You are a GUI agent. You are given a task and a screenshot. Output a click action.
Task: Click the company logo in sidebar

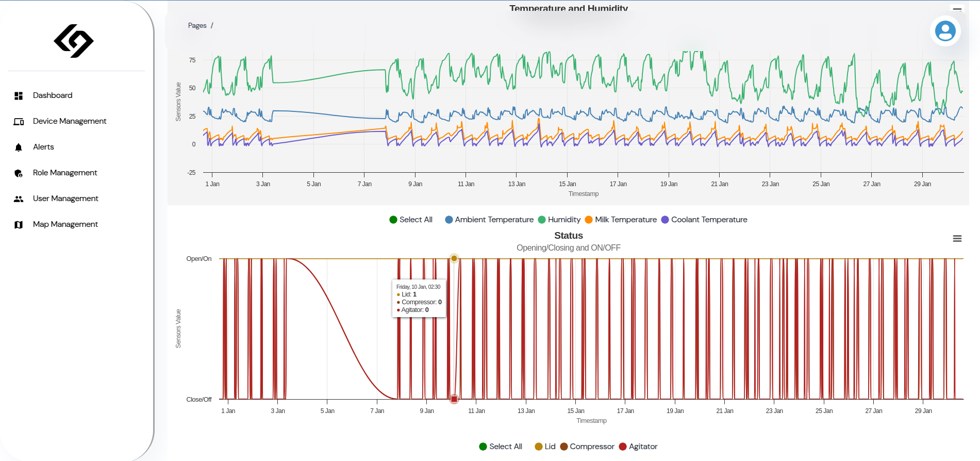[x=74, y=41]
